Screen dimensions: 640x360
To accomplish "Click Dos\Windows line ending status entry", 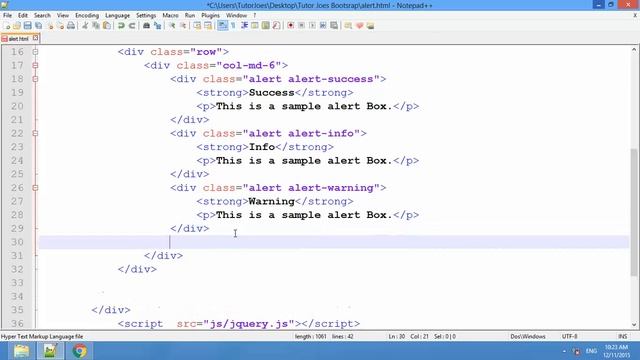I will click(528, 337).
